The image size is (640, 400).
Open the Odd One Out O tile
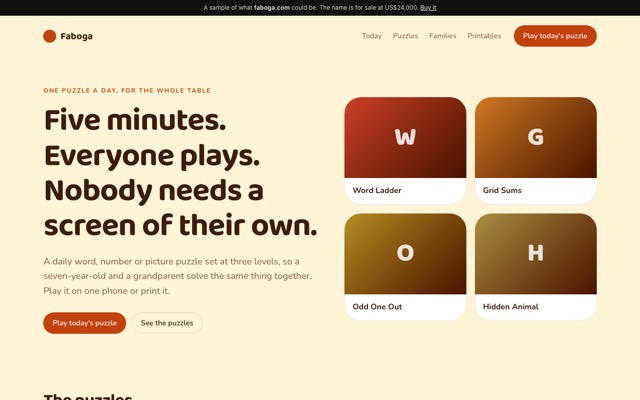(x=405, y=253)
